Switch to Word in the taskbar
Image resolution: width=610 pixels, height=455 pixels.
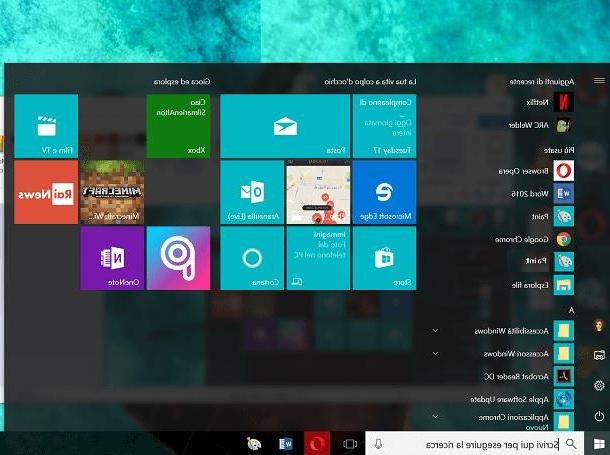click(x=286, y=443)
